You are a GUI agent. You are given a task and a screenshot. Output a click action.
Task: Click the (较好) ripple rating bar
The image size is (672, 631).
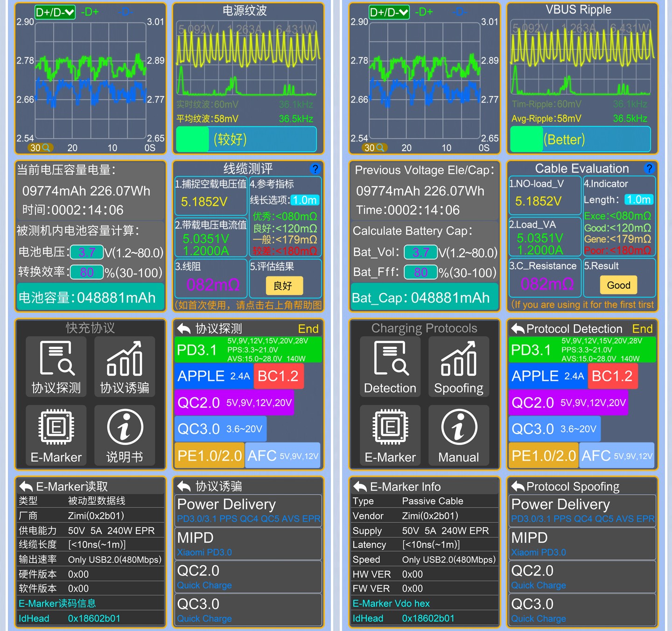point(246,139)
